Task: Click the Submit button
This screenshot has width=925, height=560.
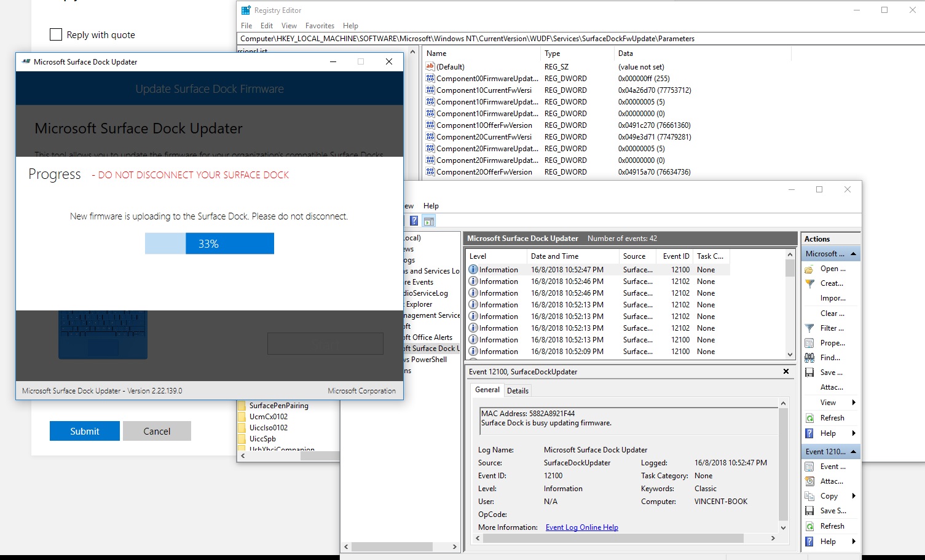Action: coord(85,431)
